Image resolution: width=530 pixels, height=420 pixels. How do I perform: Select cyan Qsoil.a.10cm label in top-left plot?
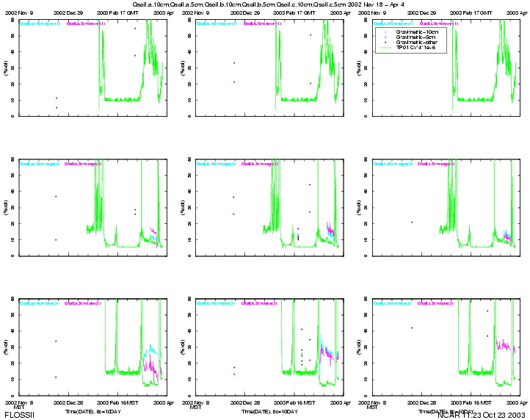point(40,23)
